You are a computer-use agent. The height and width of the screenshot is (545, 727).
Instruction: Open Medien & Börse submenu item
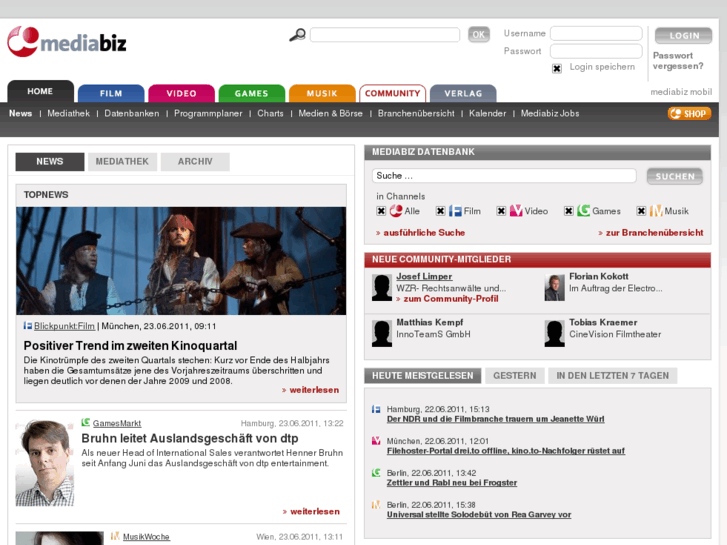click(331, 113)
